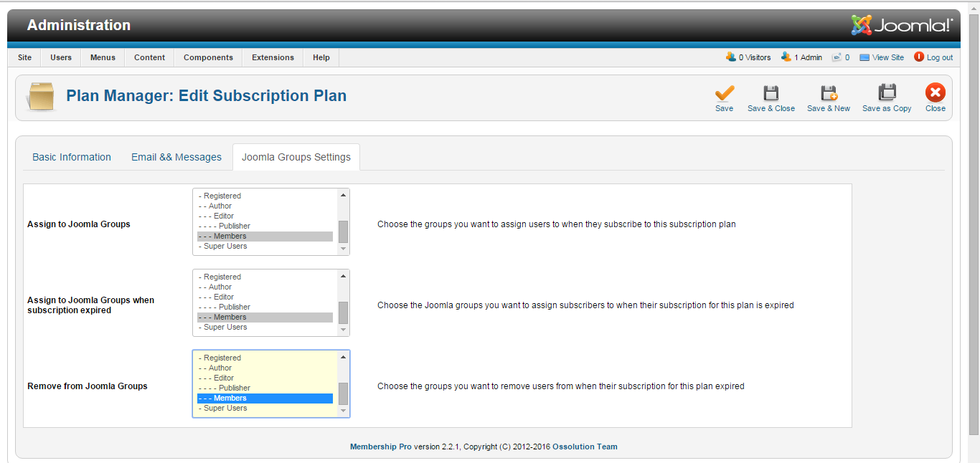Image resolution: width=980 pixels, height=463 pixels.
Task: Select Author in Assign to Joomla Groups list
Action: [x=265, y=206]
